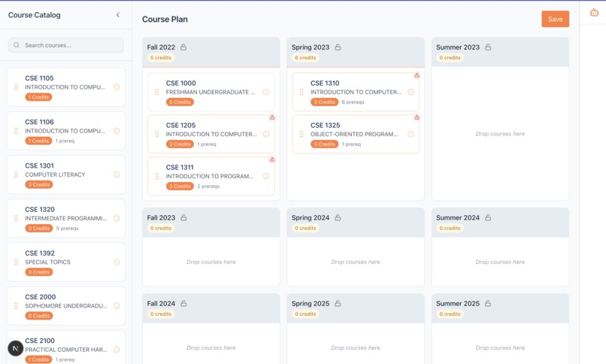Image resolution: width=606 pixels, height=364 pixels.
Task: Toggle the lock icon for Summer 2023
Action: pyautogui.click(x=488, y=47)
